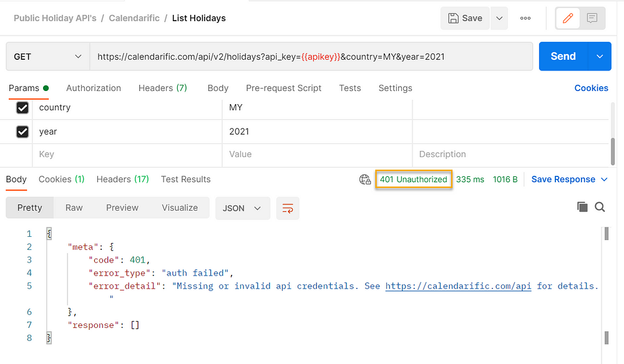Open the JSON format dropdown
This screenshot has height=364, width=624.
coord(242,208)
